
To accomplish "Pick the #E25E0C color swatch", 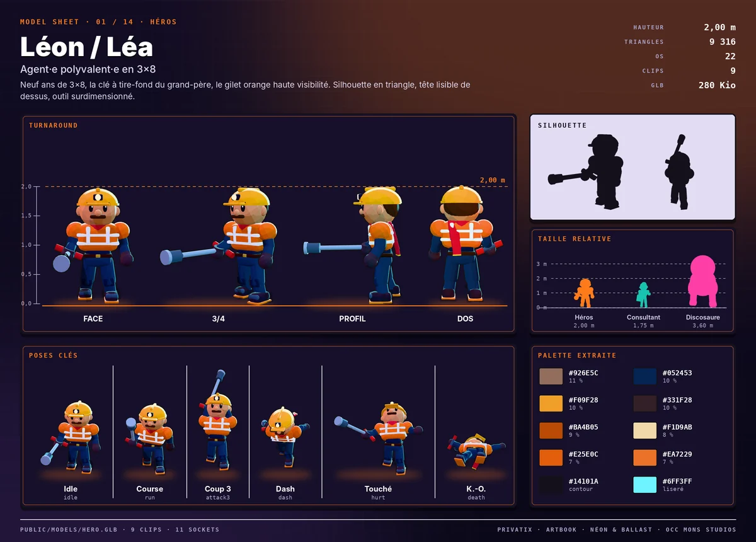I will tap(551, 458).
